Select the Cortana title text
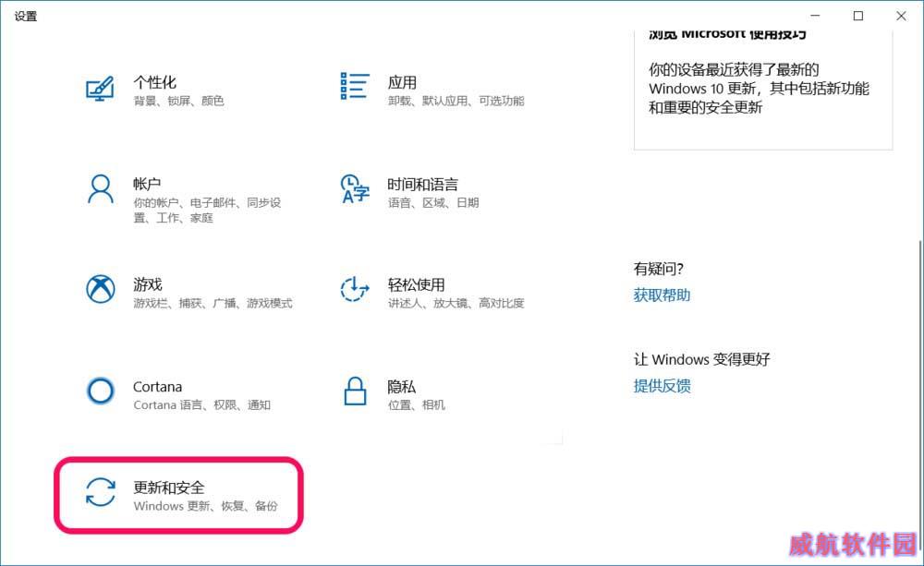Image resolution: width=924 pixels, height=566 pixels. point(157,387)
